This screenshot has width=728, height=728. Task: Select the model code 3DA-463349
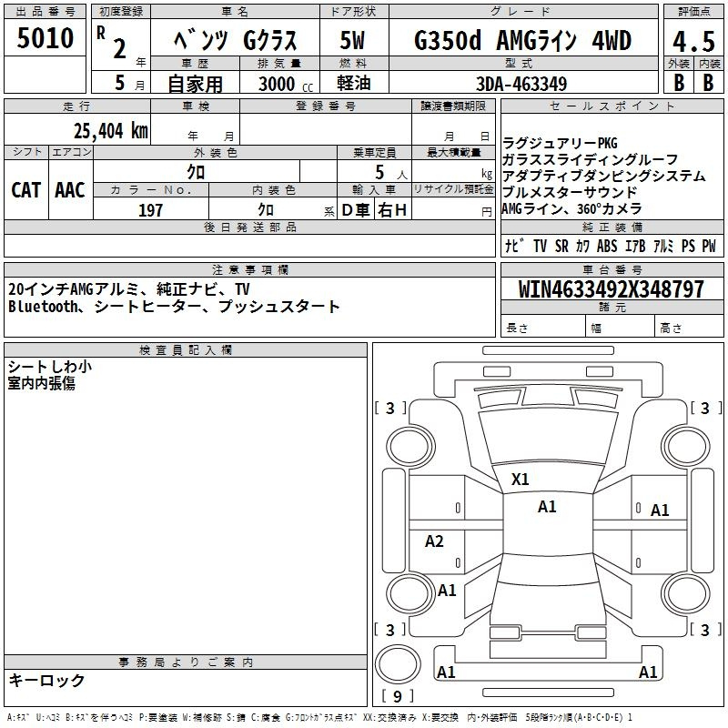[x=521, y=83]
